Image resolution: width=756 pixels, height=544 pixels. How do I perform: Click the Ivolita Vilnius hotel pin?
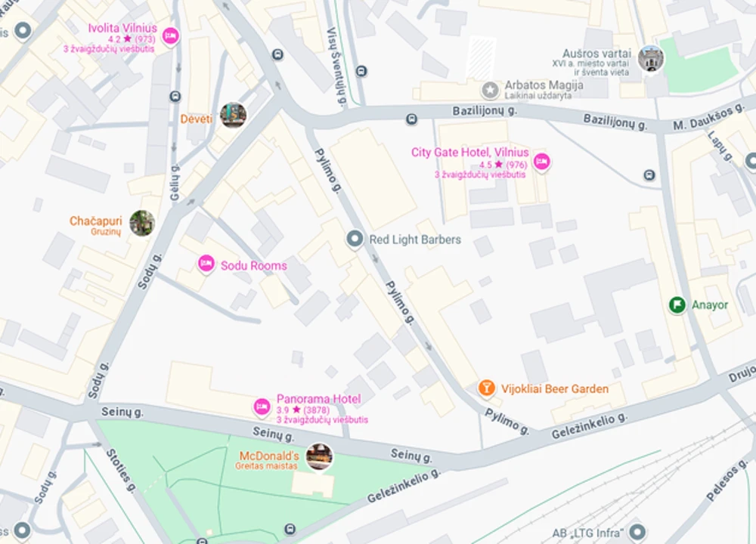click(x=170, y=36)
